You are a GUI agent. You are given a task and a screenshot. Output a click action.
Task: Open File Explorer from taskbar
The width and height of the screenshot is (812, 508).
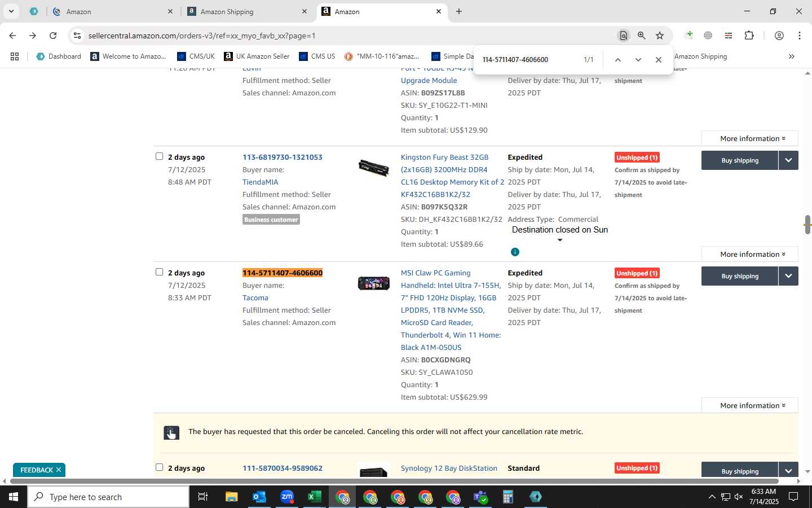coord(231,497)
